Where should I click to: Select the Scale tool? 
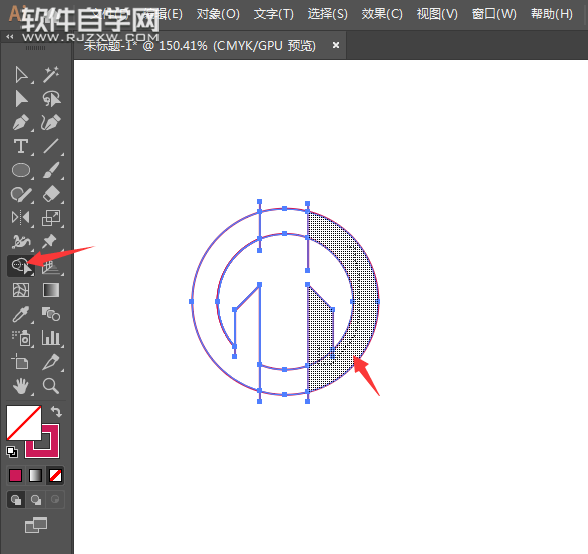pyautogui.click(x=51, y=218)
